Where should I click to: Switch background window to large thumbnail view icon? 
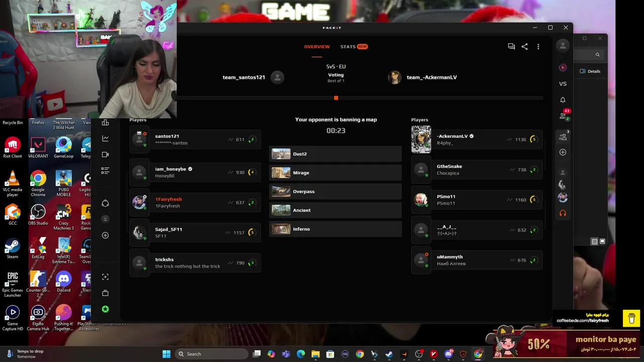coord(602,241)
